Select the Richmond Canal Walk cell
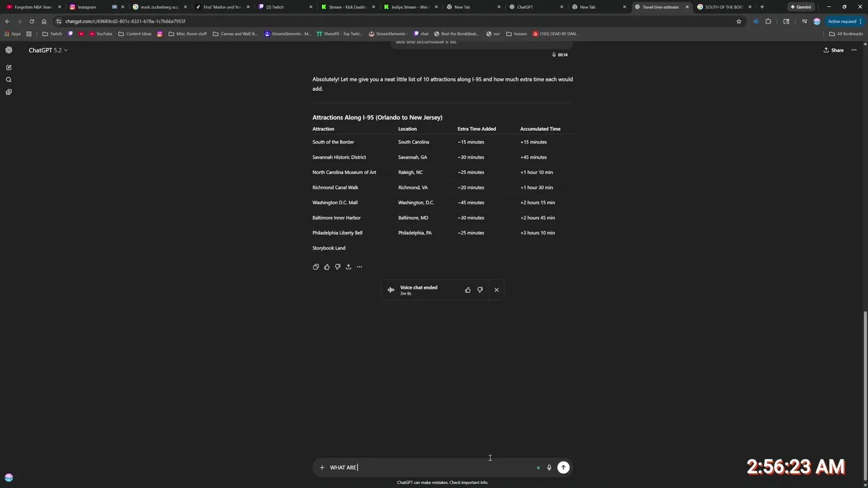 pyautogui.click(x=336, y=188)
